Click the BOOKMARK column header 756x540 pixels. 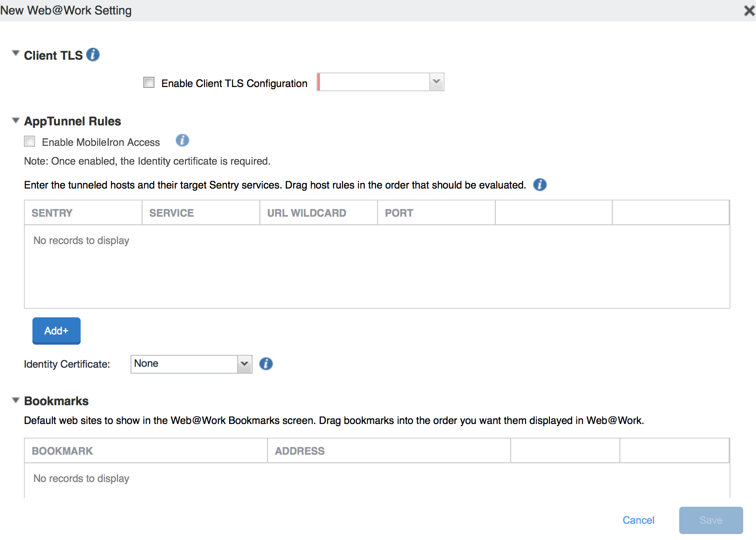pos(146,450)
